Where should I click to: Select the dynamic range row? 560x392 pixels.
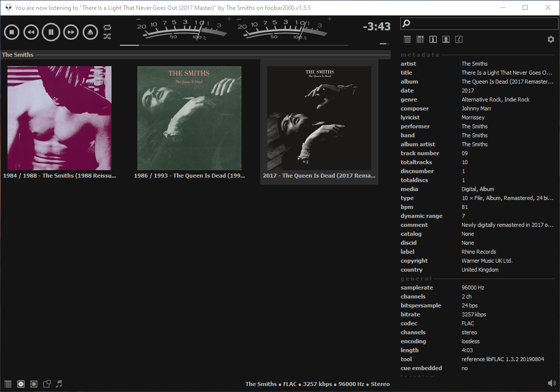point(477,216)
